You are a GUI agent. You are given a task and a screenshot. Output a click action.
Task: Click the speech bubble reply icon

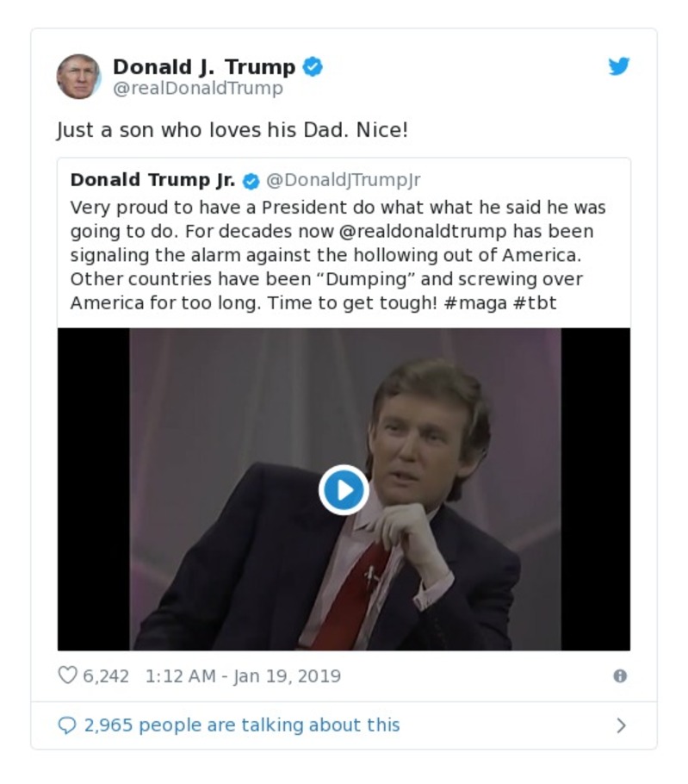(68, 725)
